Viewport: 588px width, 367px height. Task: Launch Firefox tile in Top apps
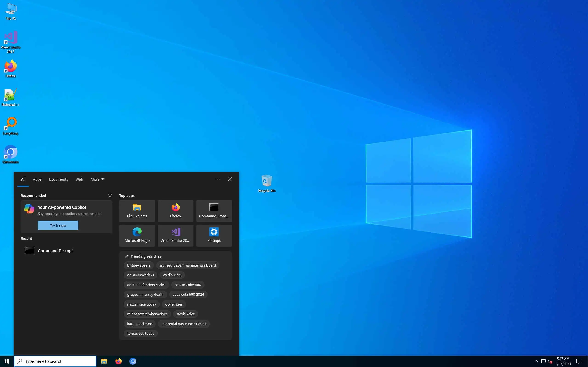tap(175, 211)
